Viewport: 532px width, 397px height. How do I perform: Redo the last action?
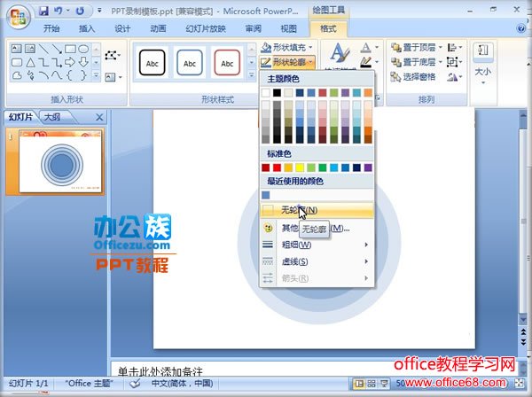click(80, 11)
